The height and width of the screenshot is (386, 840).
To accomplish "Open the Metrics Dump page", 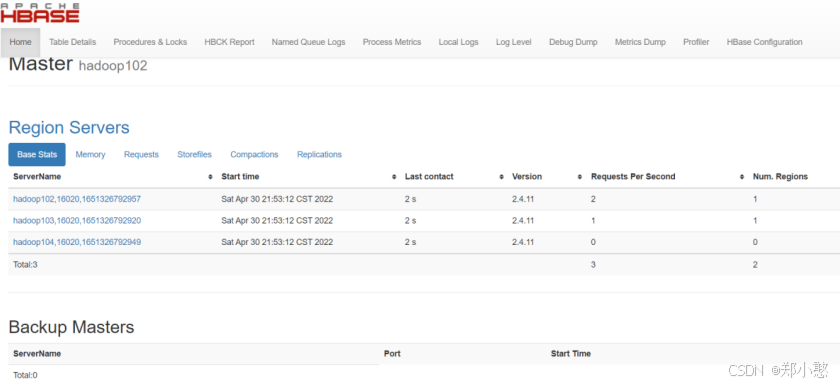I will point(640,42).
